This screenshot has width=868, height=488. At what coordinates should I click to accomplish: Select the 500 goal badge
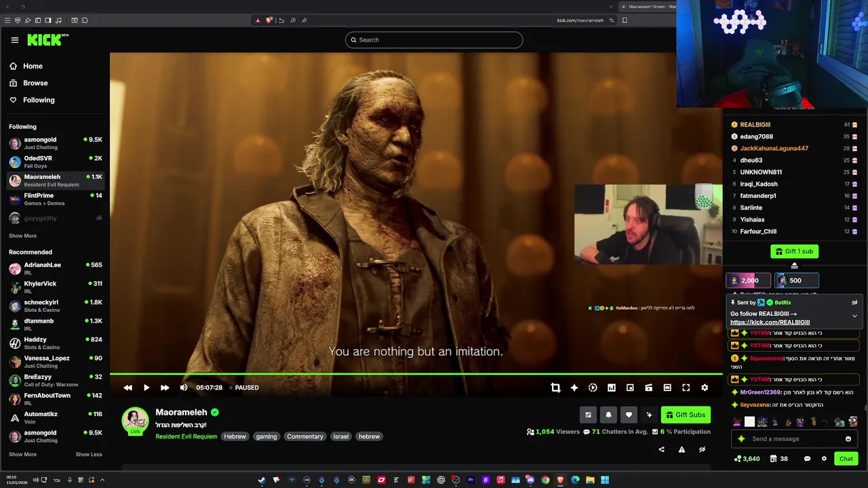click(797, 281)
